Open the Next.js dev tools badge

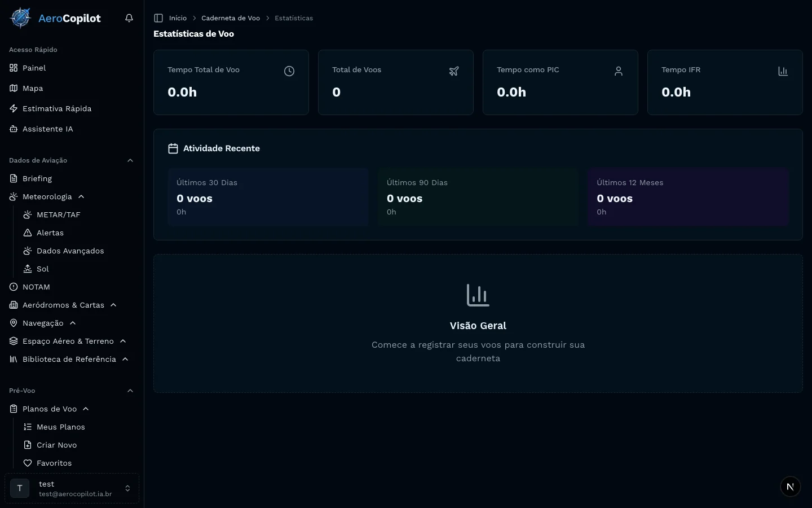[790, 487]
